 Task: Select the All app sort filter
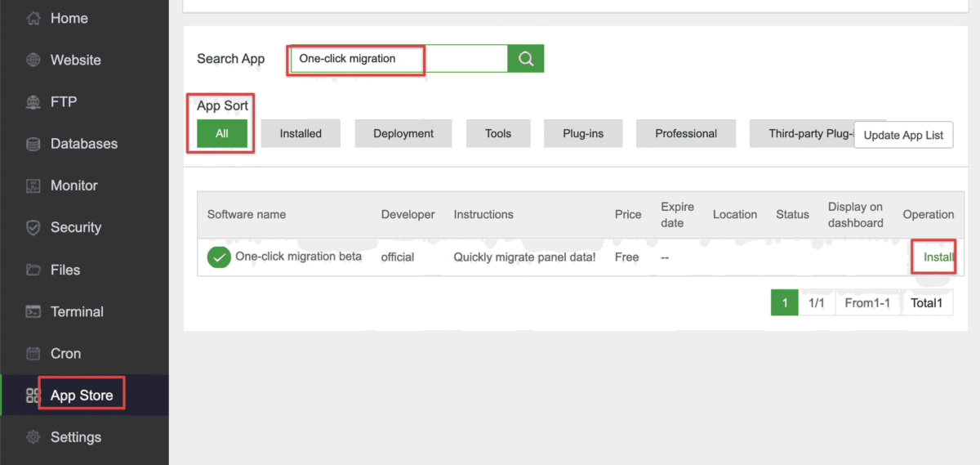[222, 133]
